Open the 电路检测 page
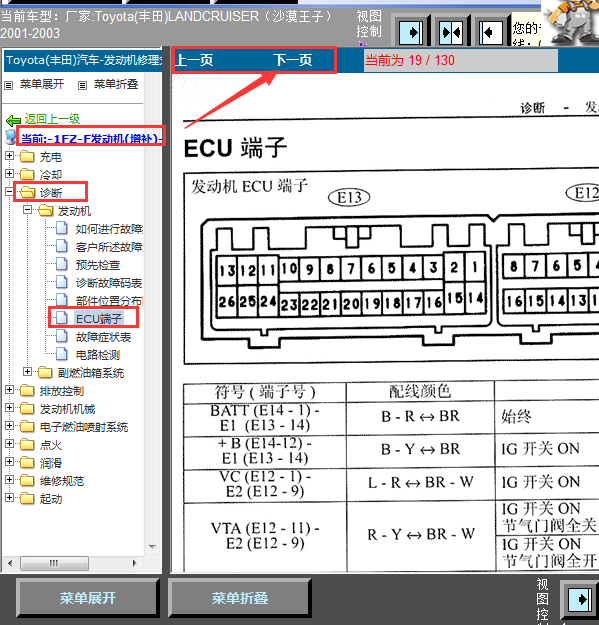This screenshot has height=625, width=599. pos(98,355)
